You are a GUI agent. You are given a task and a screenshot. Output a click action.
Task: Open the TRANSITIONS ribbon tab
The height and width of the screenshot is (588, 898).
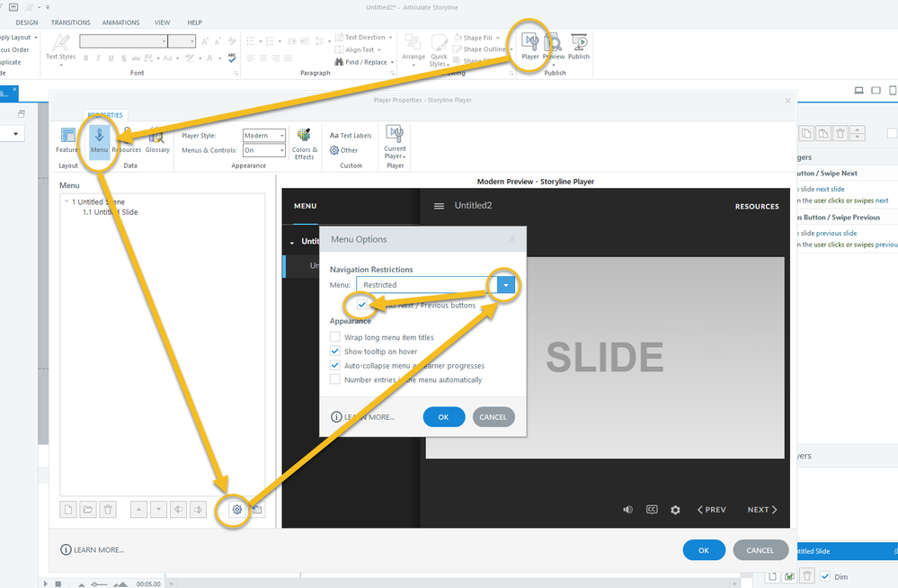click(x=70, y=22)
